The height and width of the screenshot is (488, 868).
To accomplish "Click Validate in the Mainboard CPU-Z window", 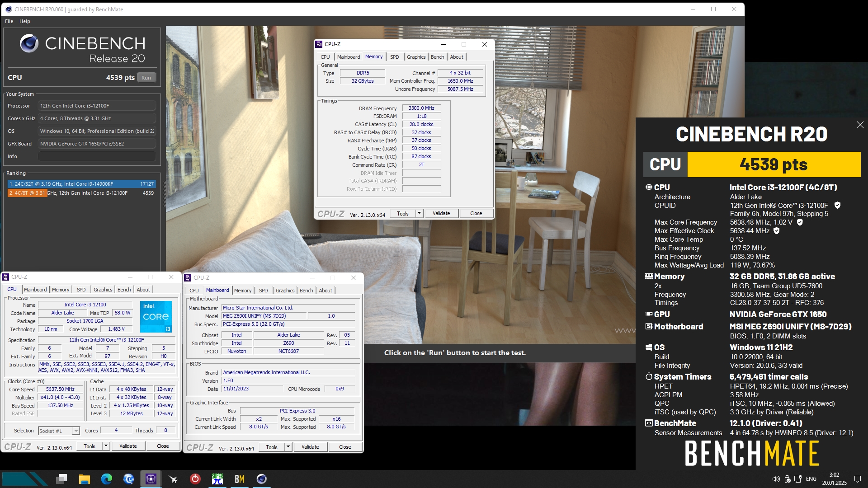I will click(x=310, y=447).
